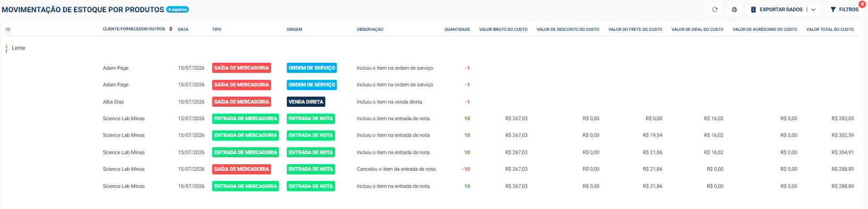868x209 pixels.
Task: Click 'Incluiu o item na venda direta.' observation
Action: pos(390,102)
